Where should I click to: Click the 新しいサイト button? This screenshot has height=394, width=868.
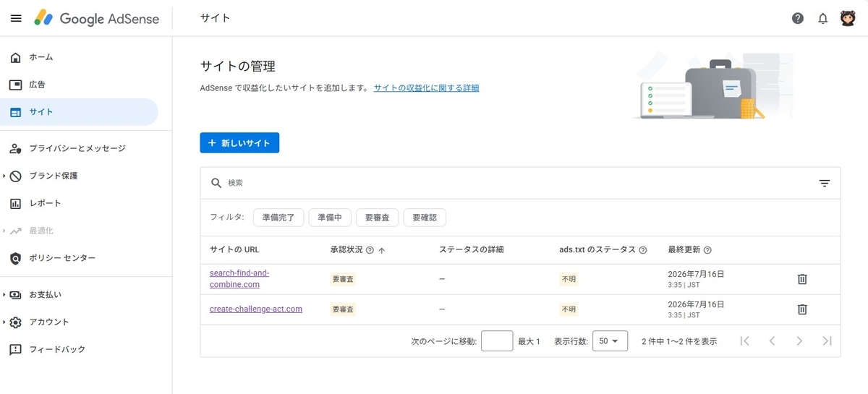[x=239, y=143]
